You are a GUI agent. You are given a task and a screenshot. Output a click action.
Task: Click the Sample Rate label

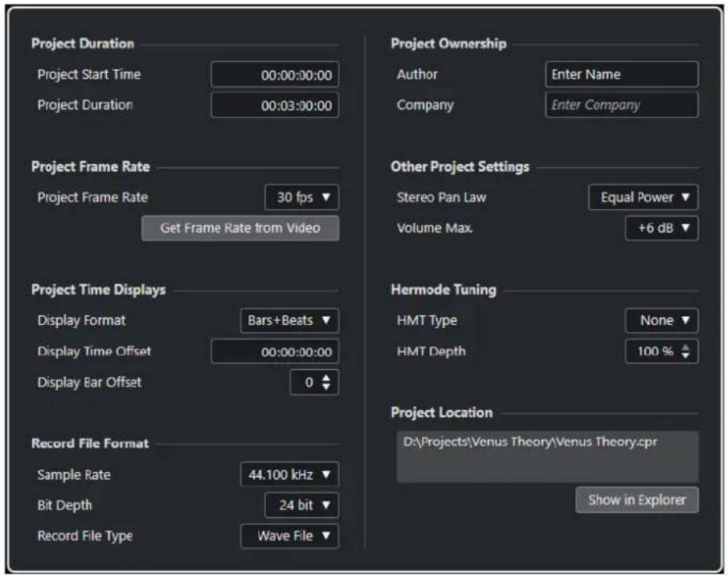[74, 475]
